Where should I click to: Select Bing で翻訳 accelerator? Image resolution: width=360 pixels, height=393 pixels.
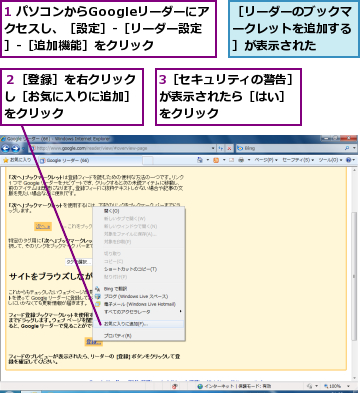click(139, 289)
